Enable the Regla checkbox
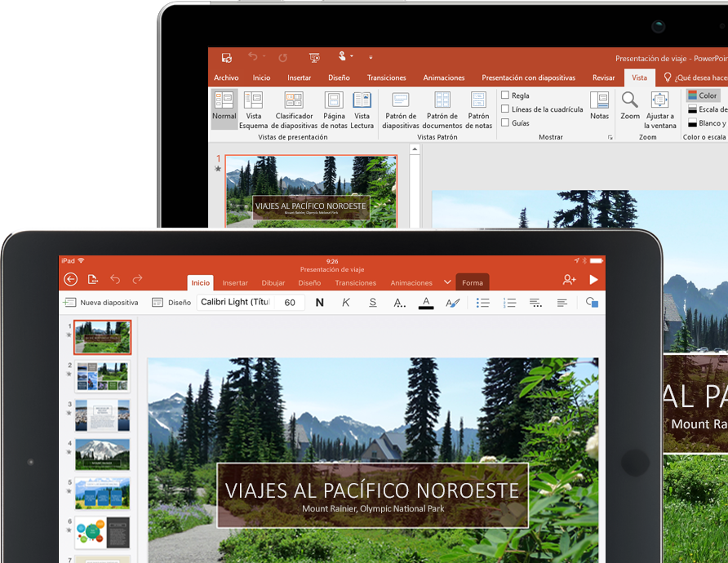Viewport: 728px width, 563px height. [505, 95]
